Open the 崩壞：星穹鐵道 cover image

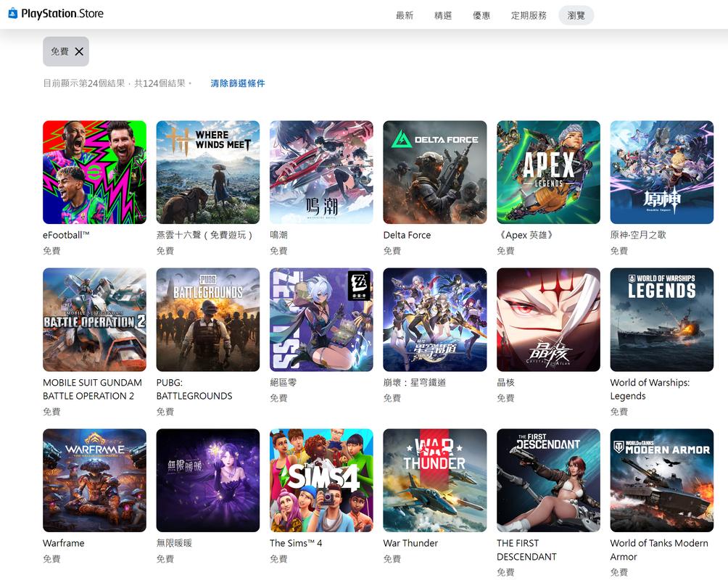435,320
